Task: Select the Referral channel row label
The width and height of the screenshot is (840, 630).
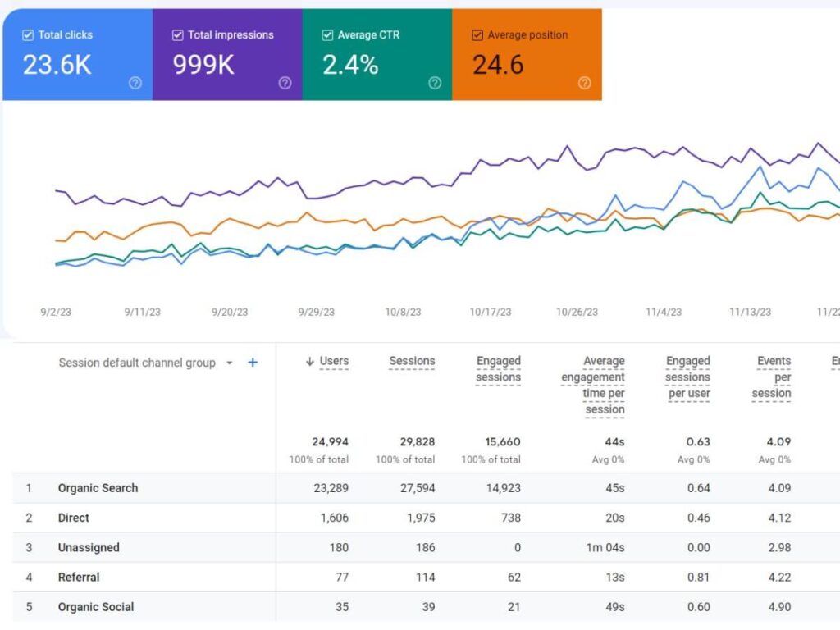Action: click(x=79, y=577)
